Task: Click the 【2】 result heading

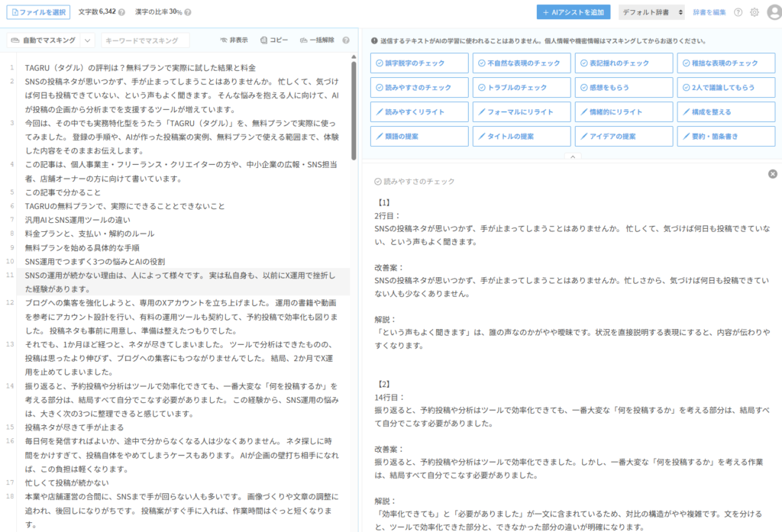Action: pyautogui.click(x=384, y=384)
